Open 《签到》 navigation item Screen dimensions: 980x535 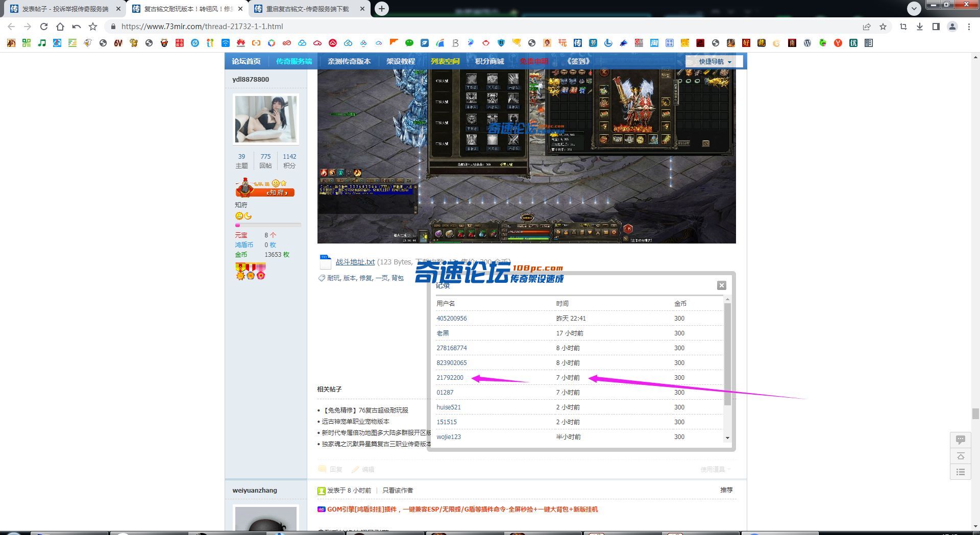(578, 61)
